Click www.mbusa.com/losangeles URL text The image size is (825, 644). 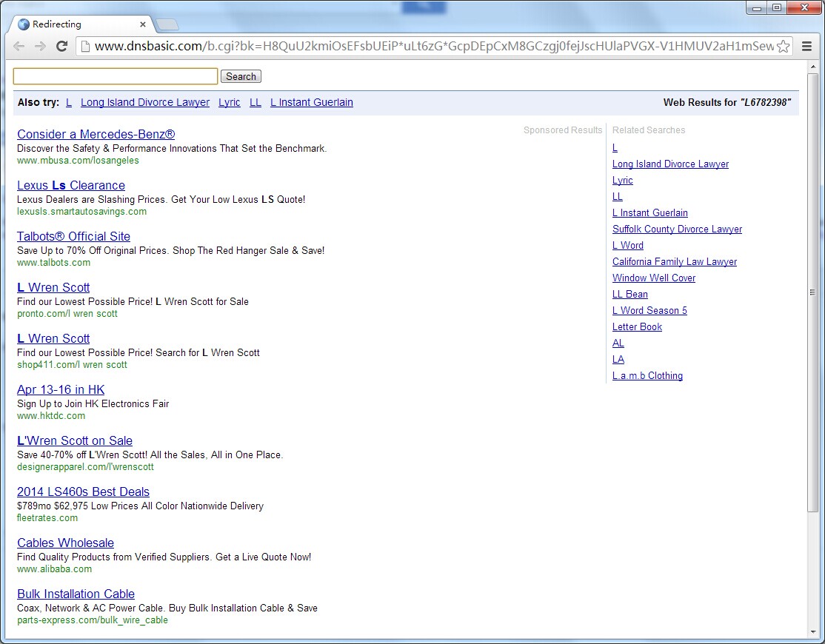pos(78,161)
